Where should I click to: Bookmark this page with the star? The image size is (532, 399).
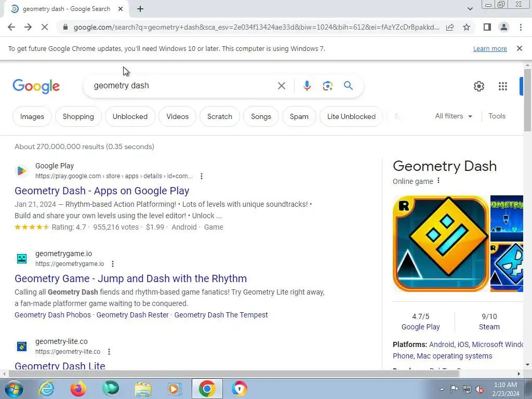coord(467,27)
